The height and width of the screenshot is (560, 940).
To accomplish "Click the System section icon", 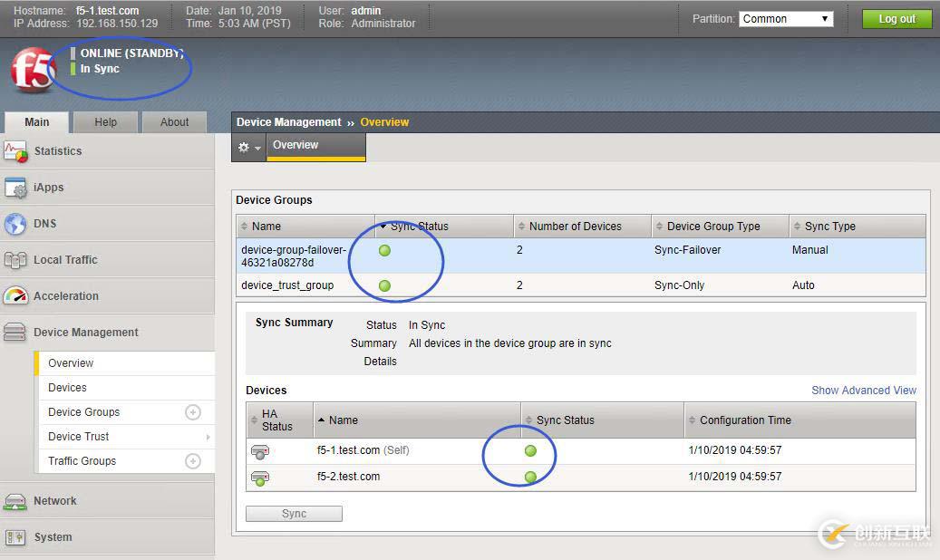I will (x=15, y=537).
